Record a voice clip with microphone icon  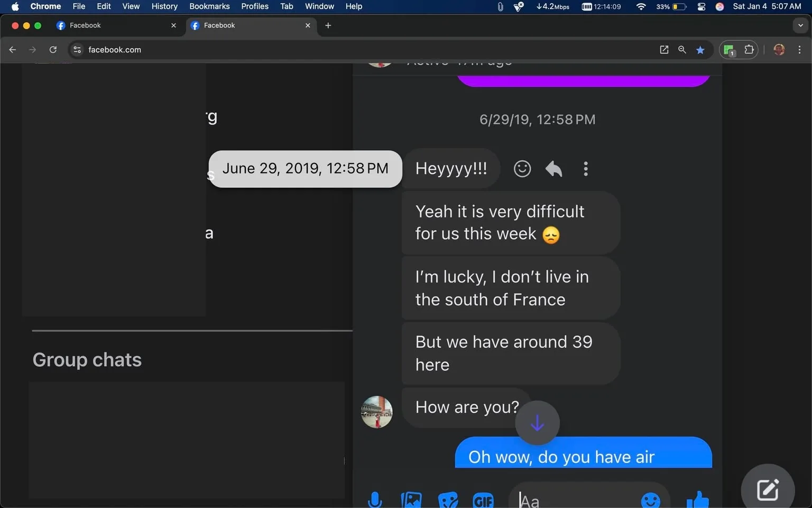(x=375, y=500)
